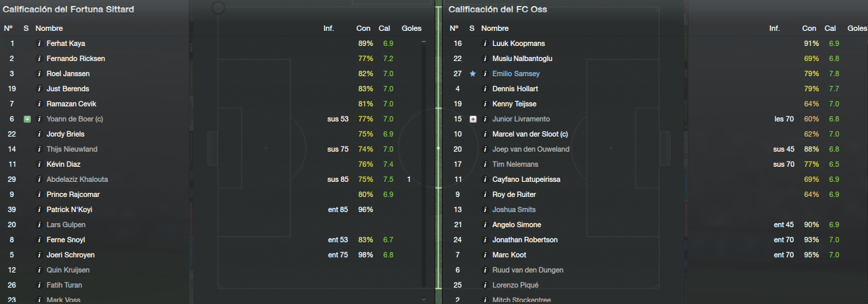The height and width of the screenshot is (304, 868).
Task: Click the scroll down arrow in Fortuna Sittard list
Action: (x=423, y=298)
